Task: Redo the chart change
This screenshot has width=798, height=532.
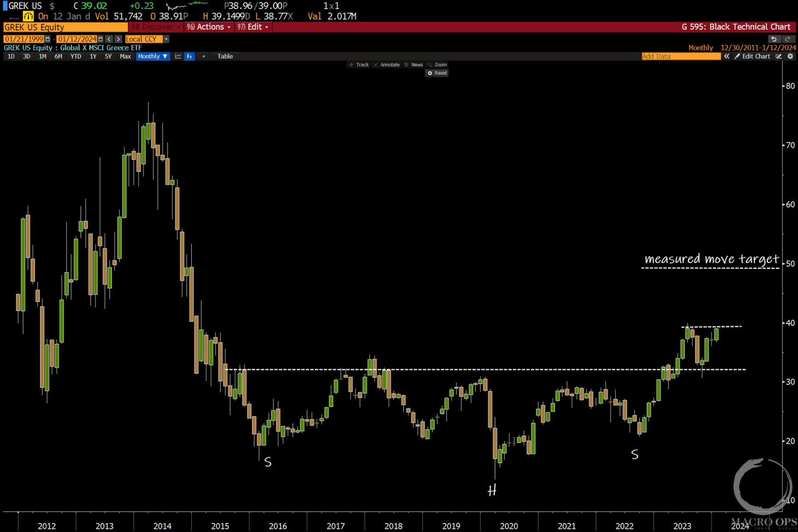Action: tap(788, 39)
